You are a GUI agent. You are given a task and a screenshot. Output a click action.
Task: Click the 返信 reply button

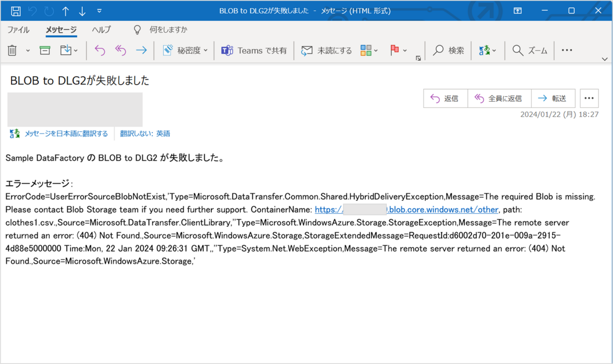pos(445,99)
